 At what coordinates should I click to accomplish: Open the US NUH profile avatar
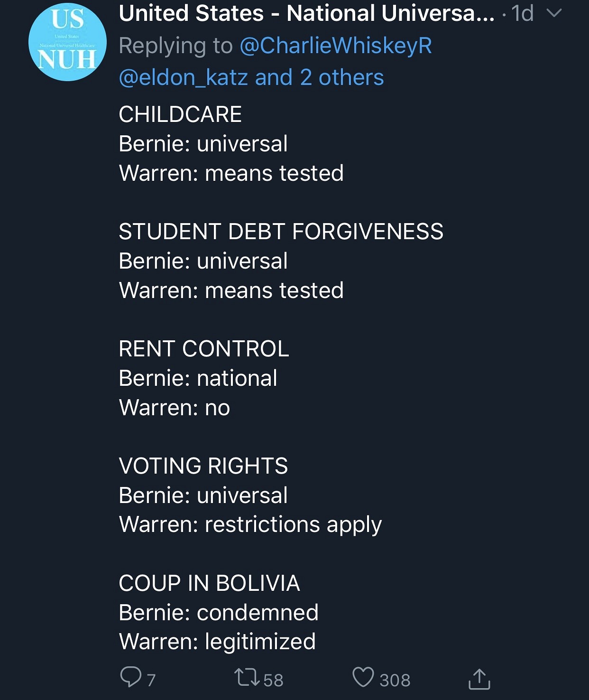coord(67,42)
